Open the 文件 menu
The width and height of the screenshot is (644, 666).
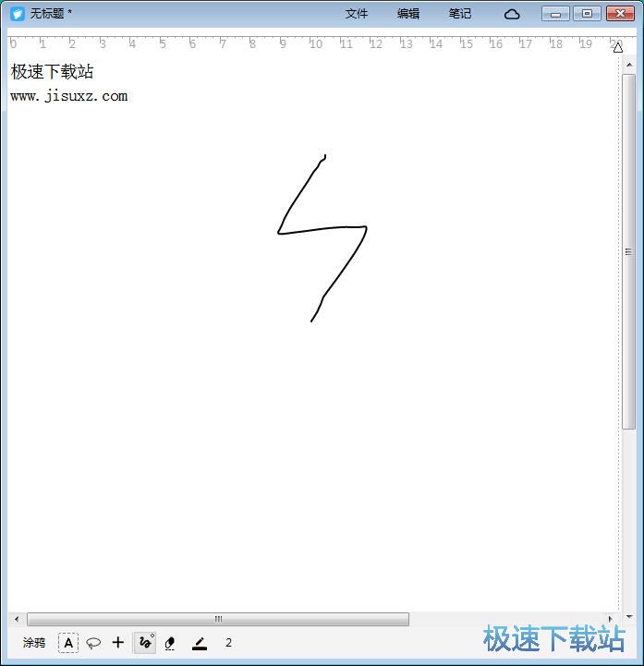(x=356, y=14)
